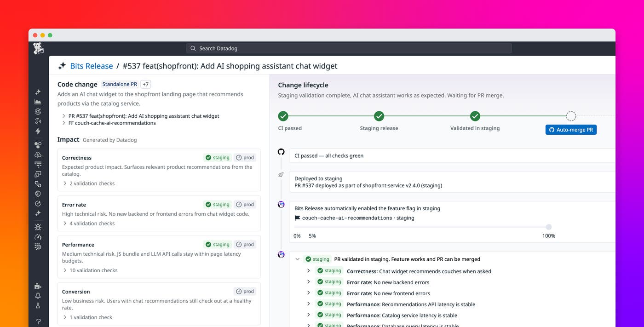
Task: Expand Correctness: Chat widget recommends couches row
Action: point(309,271)
